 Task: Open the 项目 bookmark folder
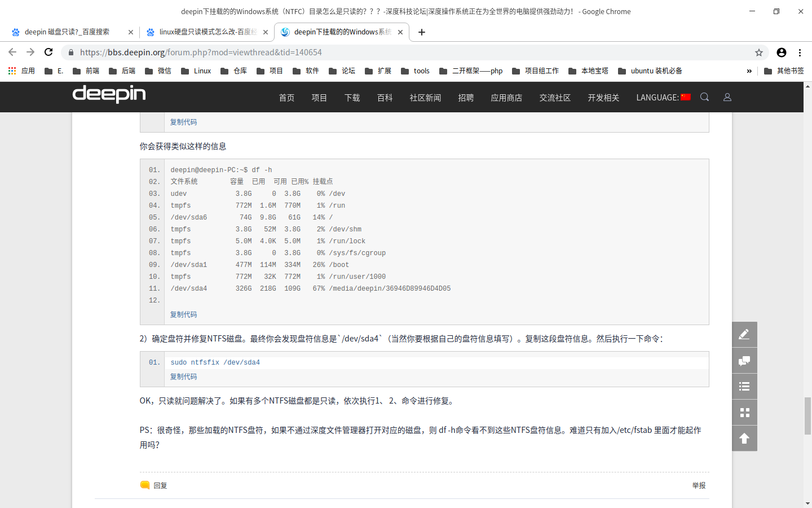(x=270, y=71)
